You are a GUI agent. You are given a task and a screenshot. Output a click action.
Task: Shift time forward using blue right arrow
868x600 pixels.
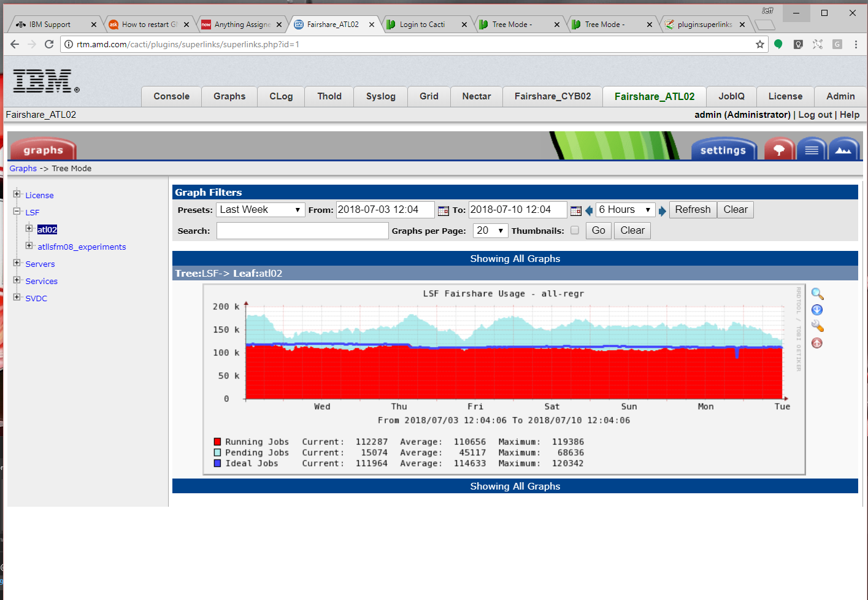[x=662, y=210]
